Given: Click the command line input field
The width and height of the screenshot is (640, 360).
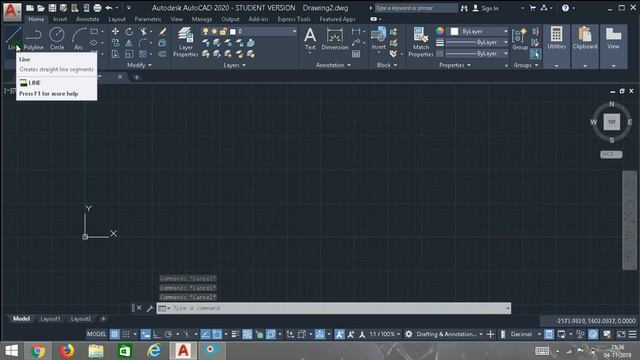Looking at the screenshot, I should 333,308.
